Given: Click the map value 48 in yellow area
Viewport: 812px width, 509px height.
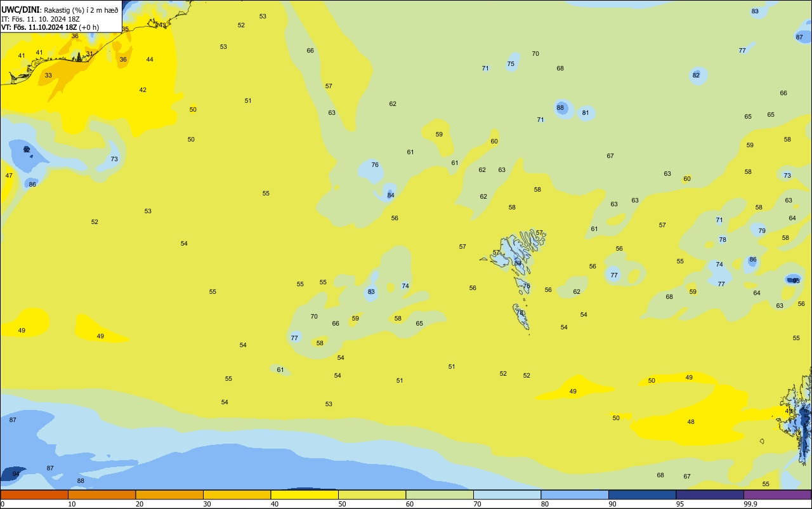Looking at the screenshot, I should pos(691,422).
